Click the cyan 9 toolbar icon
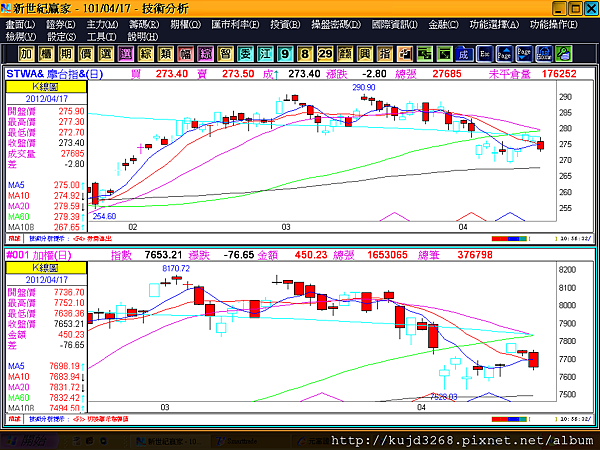600x450 pixels. pyautogui.click(x=285, y=54)
